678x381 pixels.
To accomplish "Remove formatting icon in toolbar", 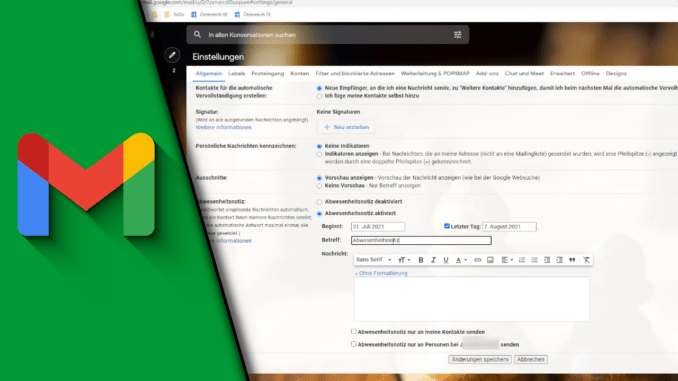I will tap(586, 260).
